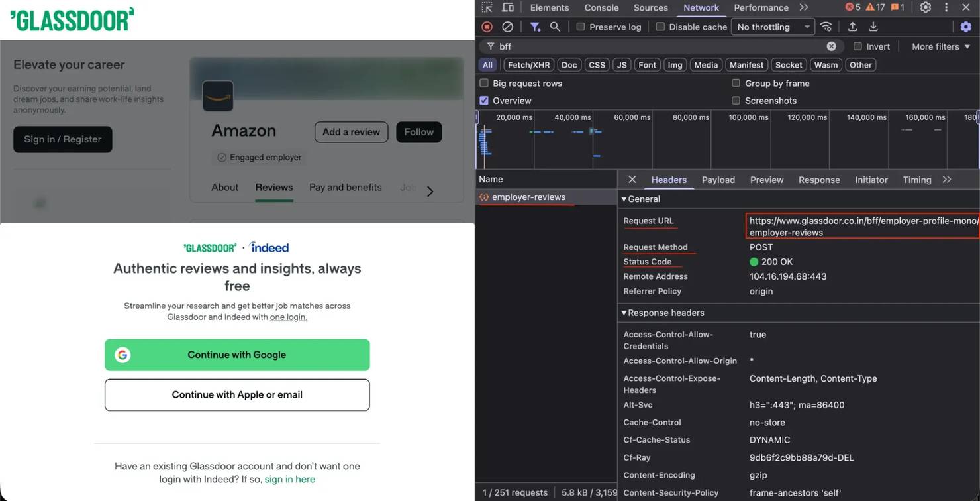Open network search magnifier icon
The width and height of the screenshot is (980, 501).
[x=555, y=27]
